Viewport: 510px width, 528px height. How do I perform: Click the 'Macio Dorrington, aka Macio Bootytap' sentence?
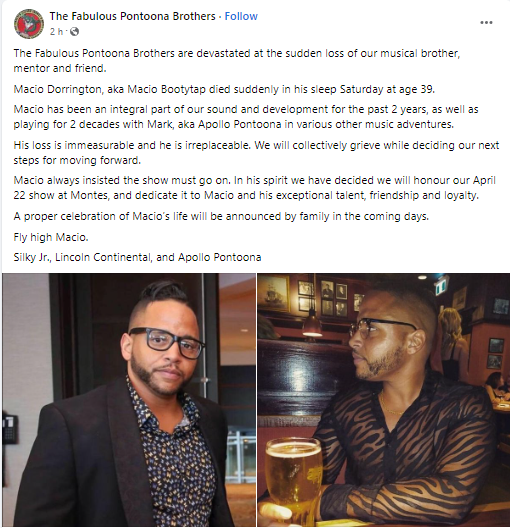(224, 89)
